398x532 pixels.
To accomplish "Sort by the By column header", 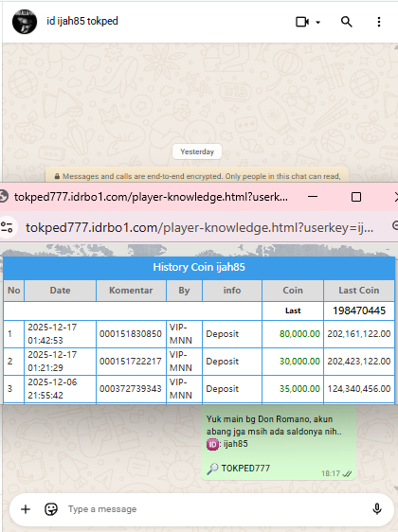I will 184,291.
